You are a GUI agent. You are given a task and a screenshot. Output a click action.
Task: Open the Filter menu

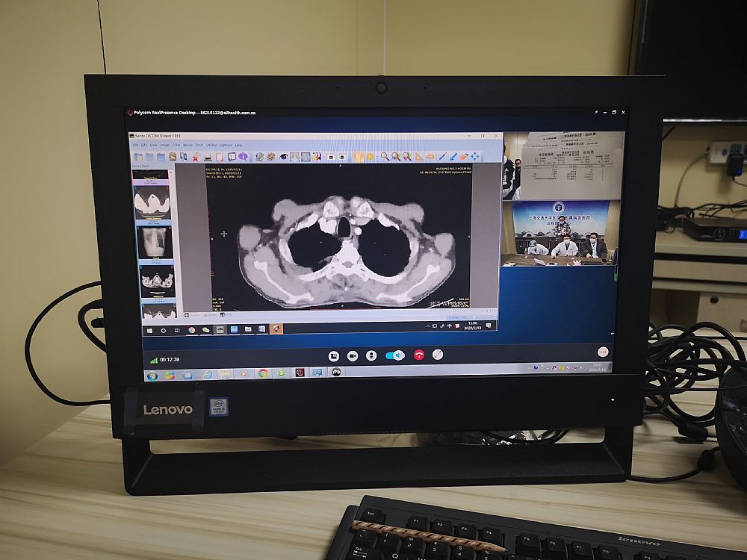click(176, 145)
